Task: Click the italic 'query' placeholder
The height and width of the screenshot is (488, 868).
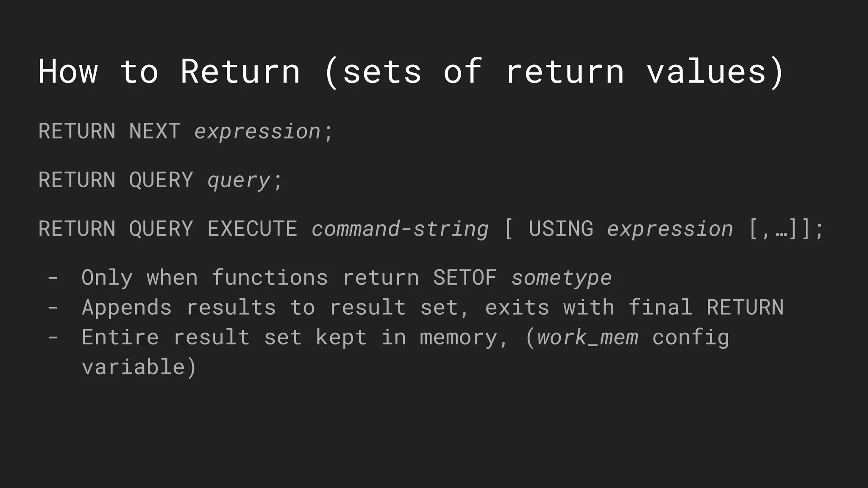Action: pyautogui.click(x=239, y=182)
